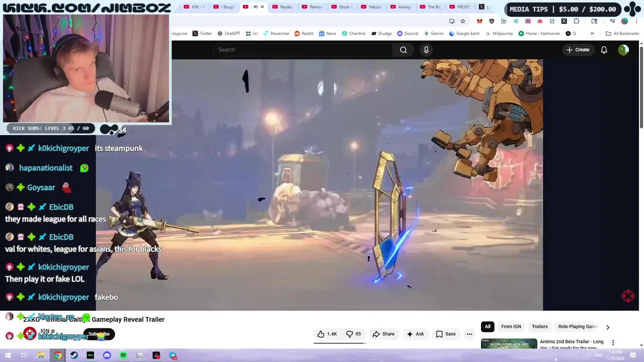The width and height of the screenshot is (644, 362).
Task: Bookmark this page with the star icon
Action: (x=463, y=21)
